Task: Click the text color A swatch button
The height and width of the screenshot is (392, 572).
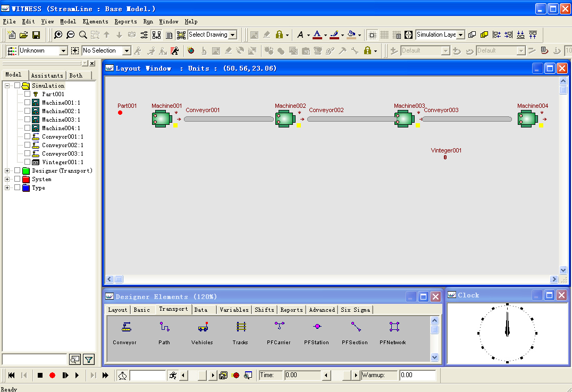Action: click(317, 35)
